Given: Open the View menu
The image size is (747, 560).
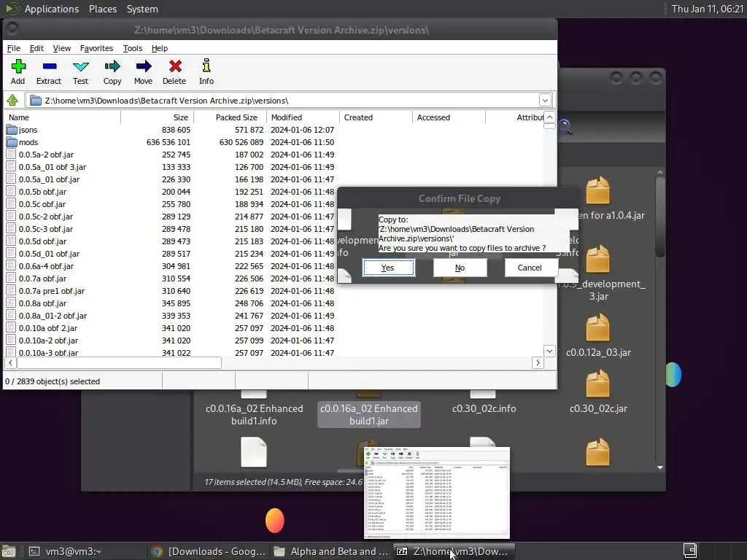Looking at the screenshot, I should (x=61, y=48).
